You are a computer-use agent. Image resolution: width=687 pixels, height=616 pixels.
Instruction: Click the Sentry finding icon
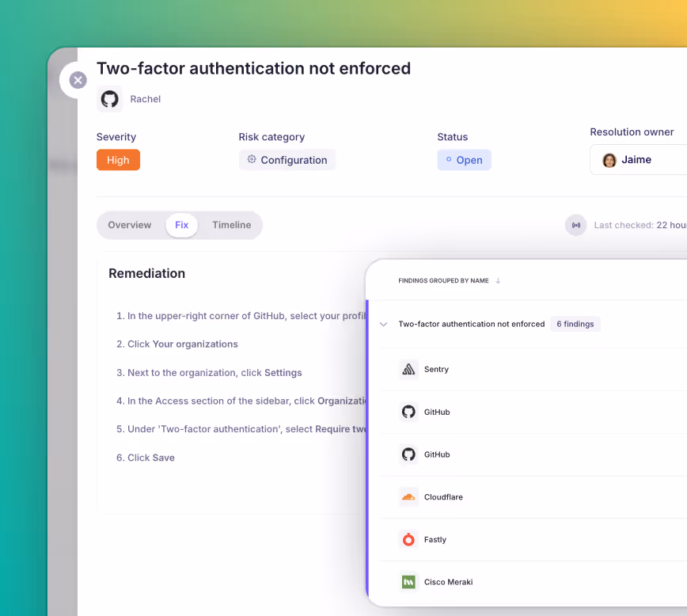408,369
